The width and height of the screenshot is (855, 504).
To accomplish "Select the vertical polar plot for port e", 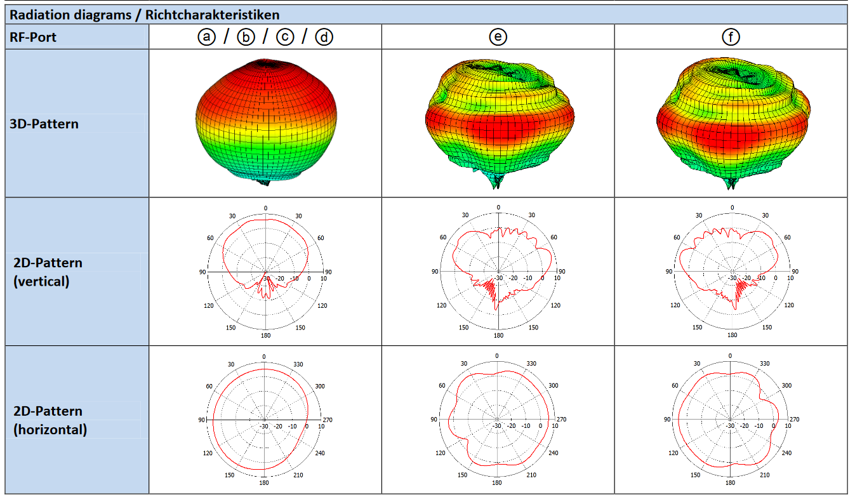I will (498, 272).
